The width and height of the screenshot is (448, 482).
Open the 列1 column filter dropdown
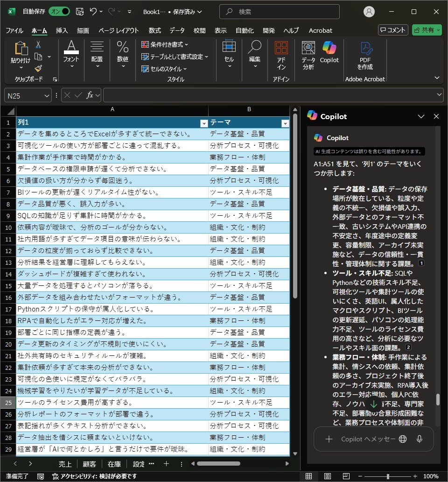coord(204,123)
